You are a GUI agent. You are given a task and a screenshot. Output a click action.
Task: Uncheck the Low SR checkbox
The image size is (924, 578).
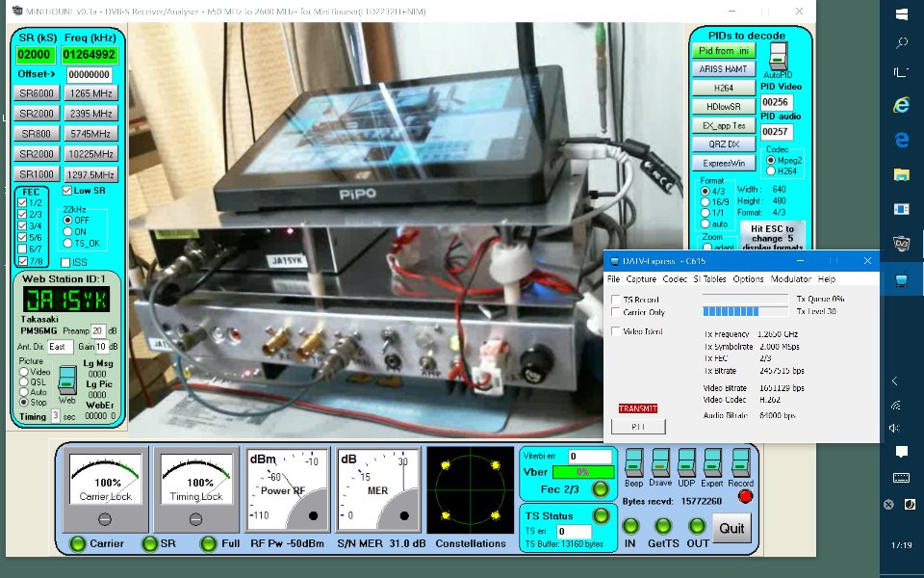point(66,191)
